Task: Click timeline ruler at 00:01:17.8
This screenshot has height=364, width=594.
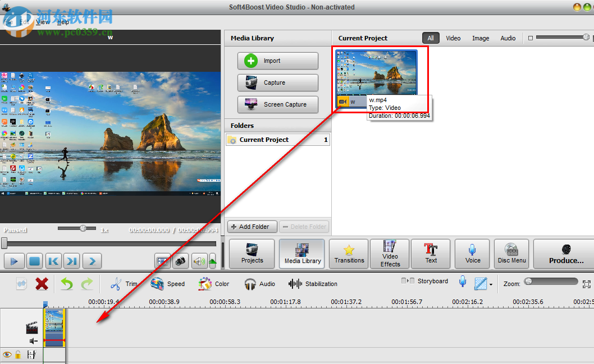Action: [285, 302]
